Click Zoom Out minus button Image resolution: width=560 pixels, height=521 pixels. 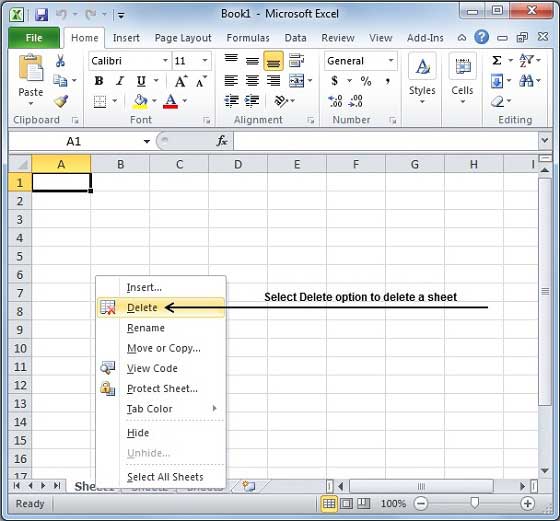pyautogui.click(x=421, y=504)
